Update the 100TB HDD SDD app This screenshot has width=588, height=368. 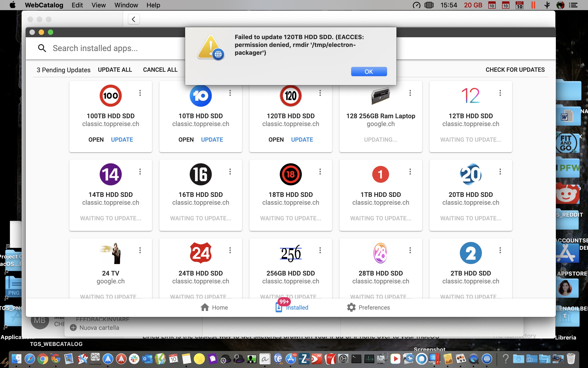coord(122,139)
